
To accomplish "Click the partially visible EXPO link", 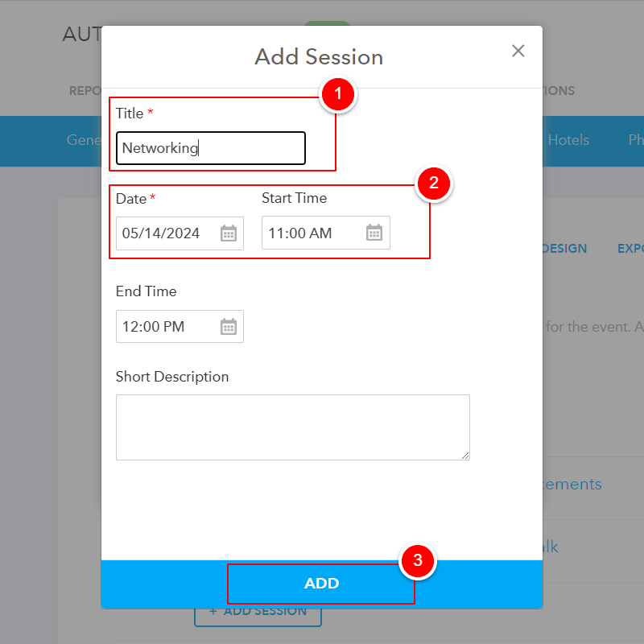I will [x=630, y=249].
